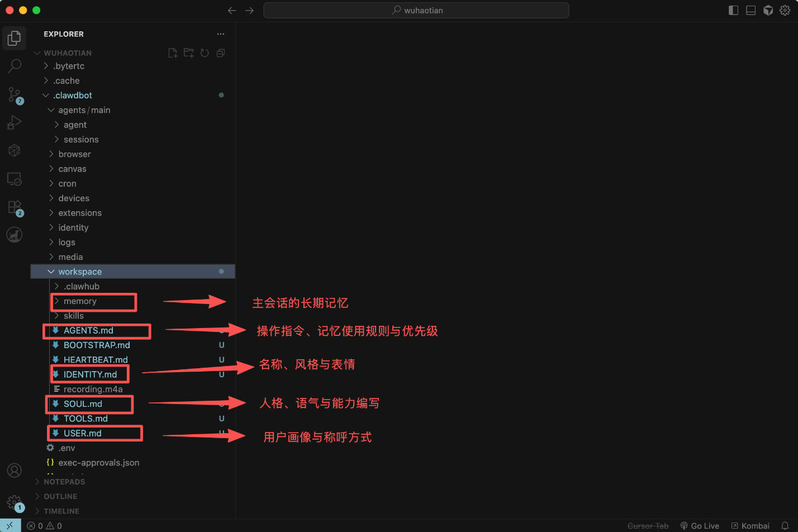Collapse the WUHAOTIAN root section

[68, 53]
